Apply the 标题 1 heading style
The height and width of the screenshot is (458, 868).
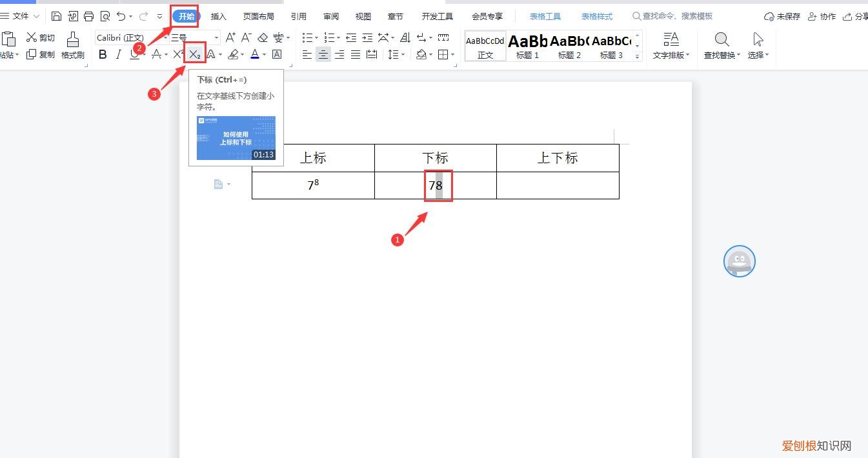(x=527, y=45)
